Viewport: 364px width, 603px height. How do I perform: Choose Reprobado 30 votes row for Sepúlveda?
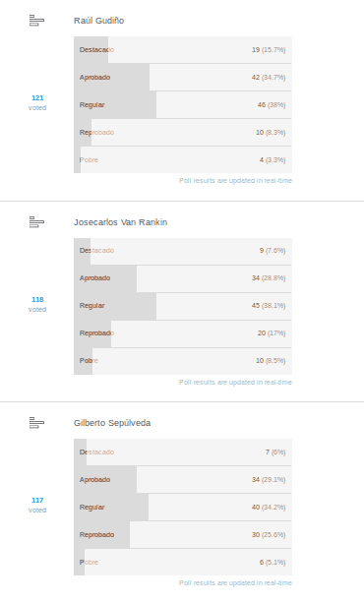183,534
